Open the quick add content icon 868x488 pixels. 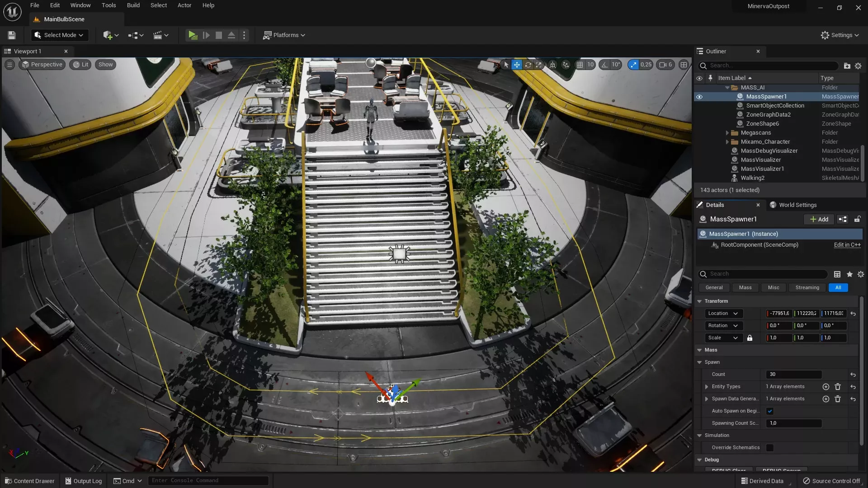108,35
